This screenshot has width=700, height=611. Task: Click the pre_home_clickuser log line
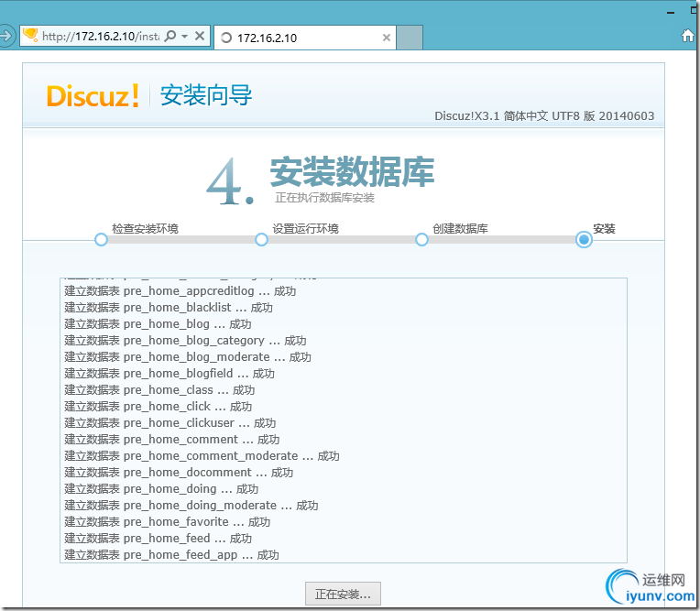(170, 423)
